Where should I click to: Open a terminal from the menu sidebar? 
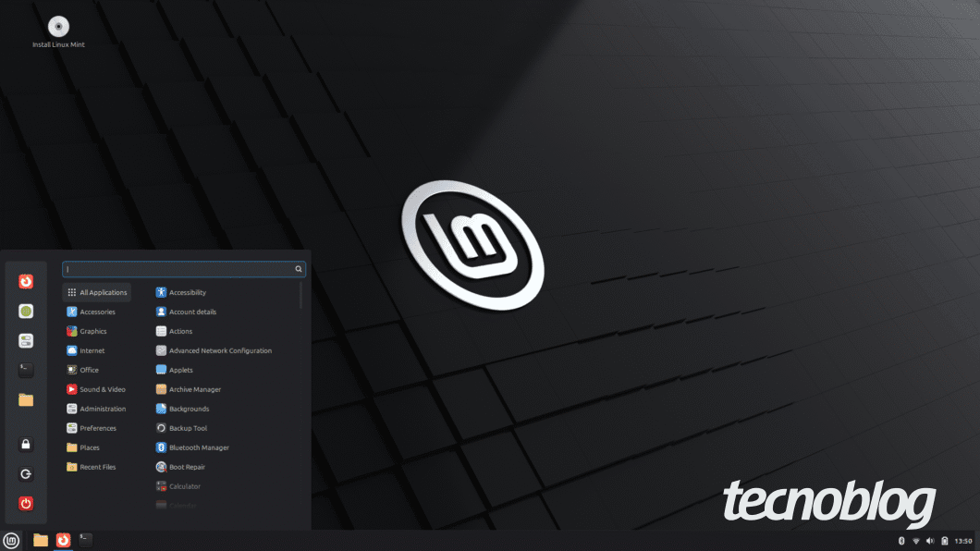(26, 370)
